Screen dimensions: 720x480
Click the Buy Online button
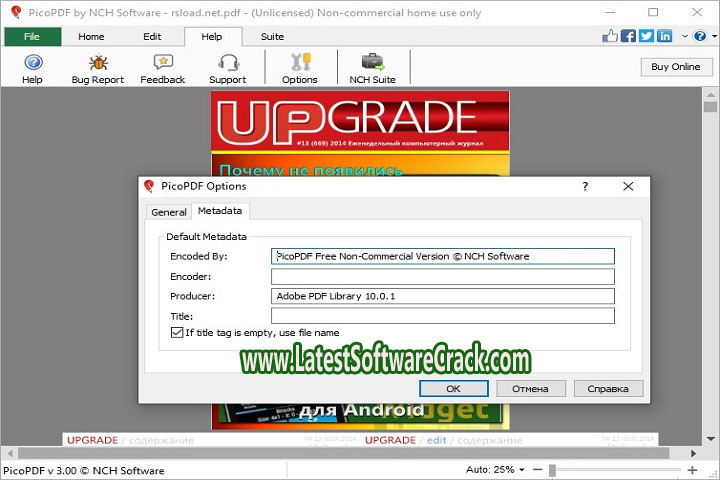(x=675, y=67)
